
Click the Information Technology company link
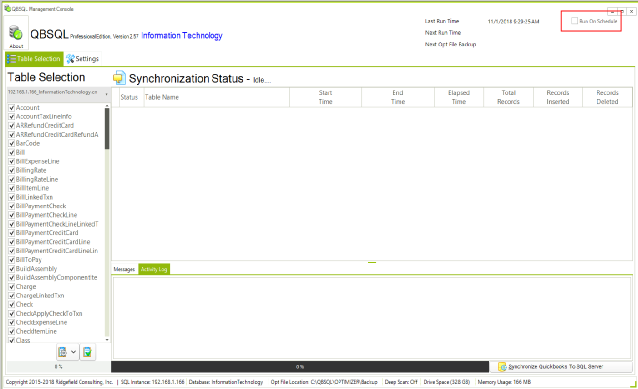click(x=182, y=36)
